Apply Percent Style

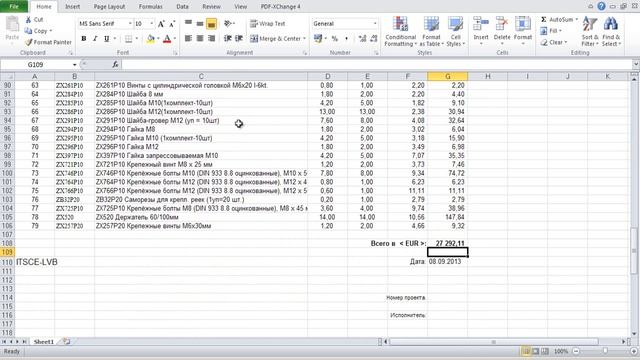coord(335,39)
